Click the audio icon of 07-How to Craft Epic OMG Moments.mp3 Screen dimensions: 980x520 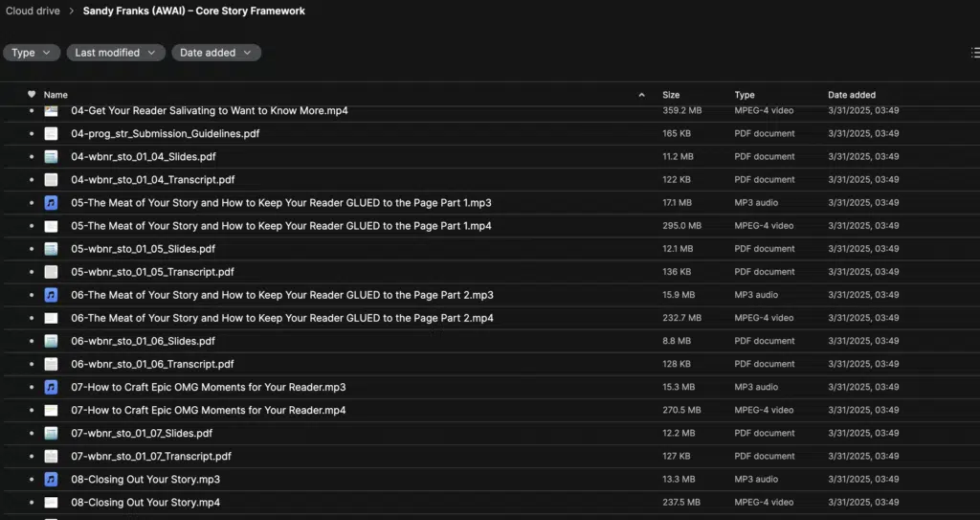[x=52, y=387]
